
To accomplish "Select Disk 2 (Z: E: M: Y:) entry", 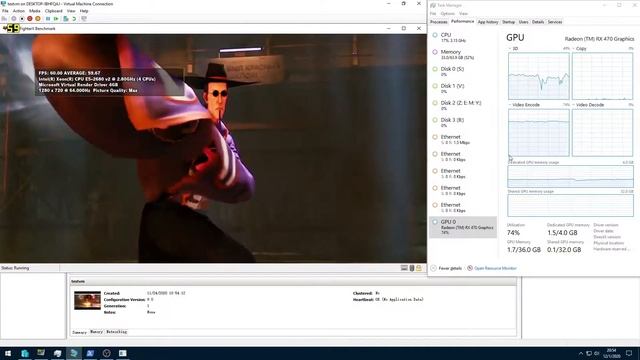I will pos(463,105).
